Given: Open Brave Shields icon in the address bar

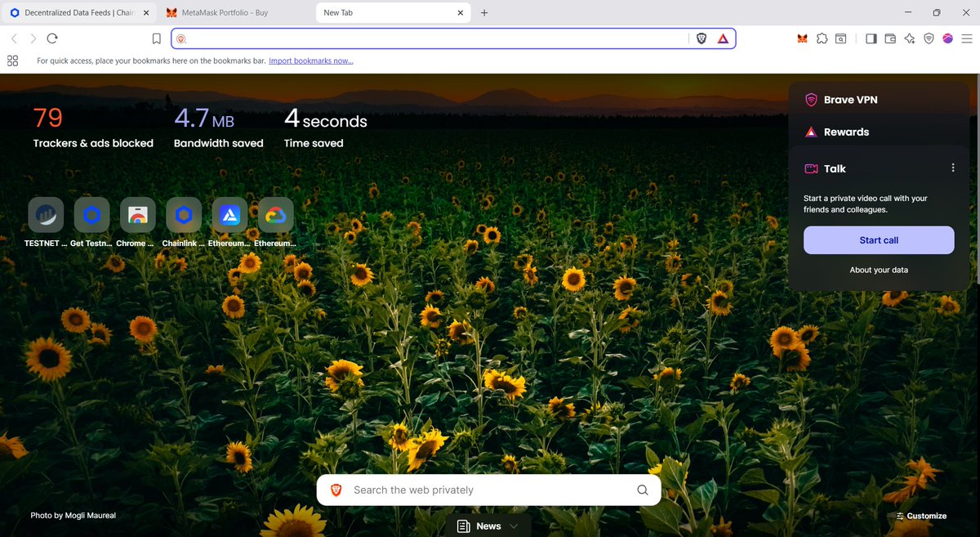Looking at the screenshot, I should [x=701, y=38].
